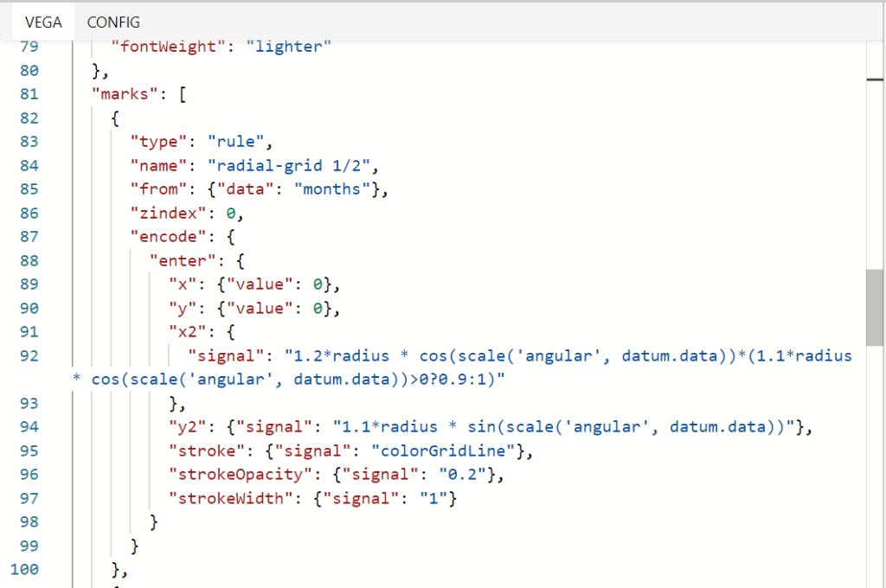
Task: Click the "lighter" string value
Action: [x=288, y=47]
